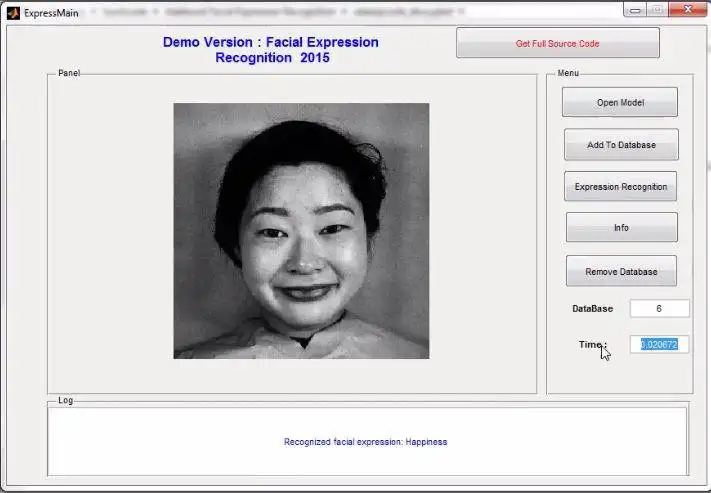Open the Info dialog

click(x=622, y=227)
